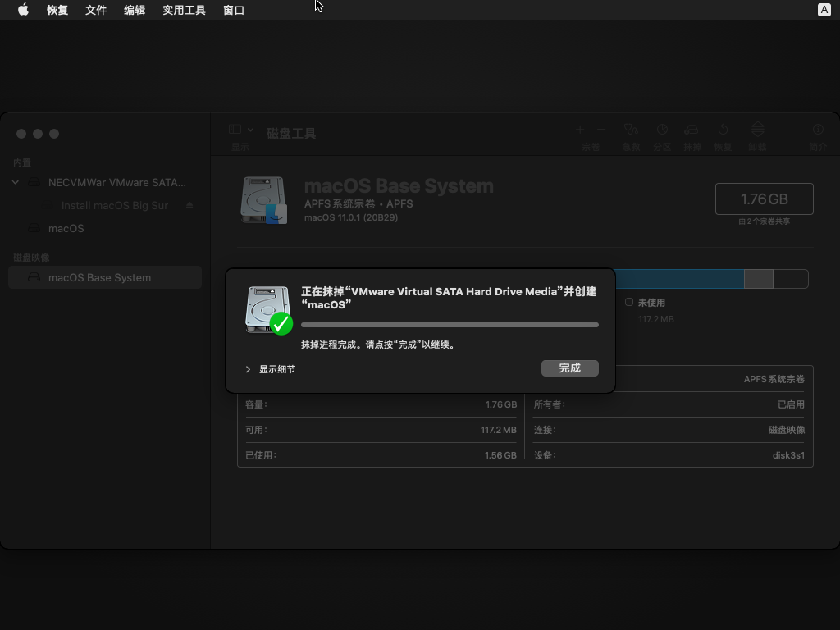Click the 未使用 legend swatch
This screenshot has height=630, width=840.
click(629, 302)
